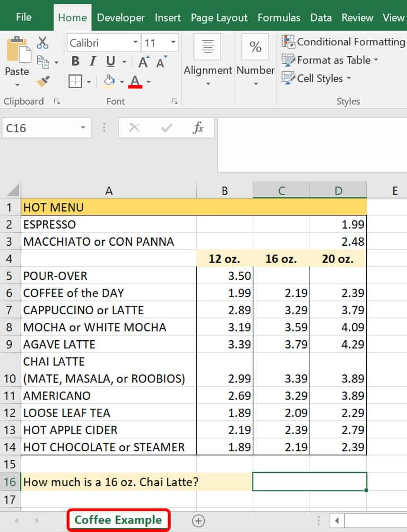
Task: Open the font size 11 dropdown
Action: (x=173, y=43)
